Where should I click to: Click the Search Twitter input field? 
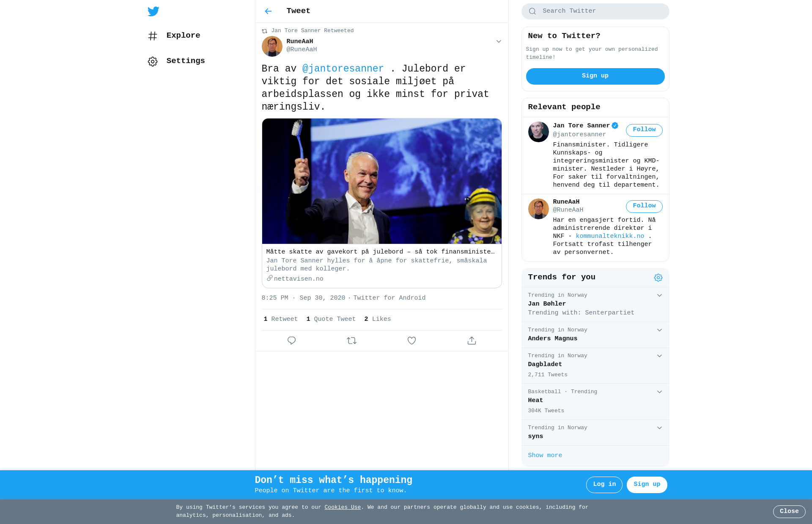tap(595, 11)
